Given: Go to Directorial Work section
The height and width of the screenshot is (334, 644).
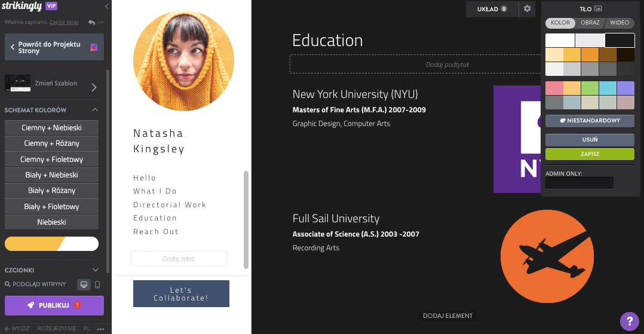Looking at the screenshot, I should click(170, 204).
